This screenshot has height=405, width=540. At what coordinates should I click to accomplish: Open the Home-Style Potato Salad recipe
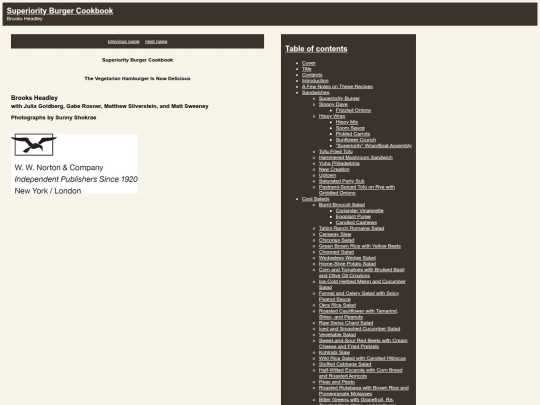(347, 264)
